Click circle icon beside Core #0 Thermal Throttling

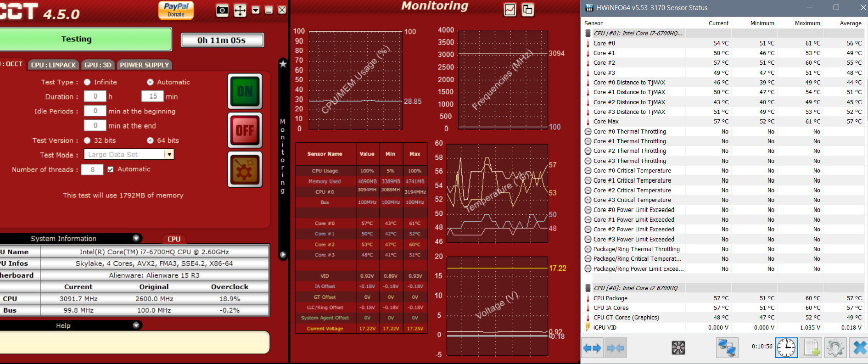coord(588,131)
